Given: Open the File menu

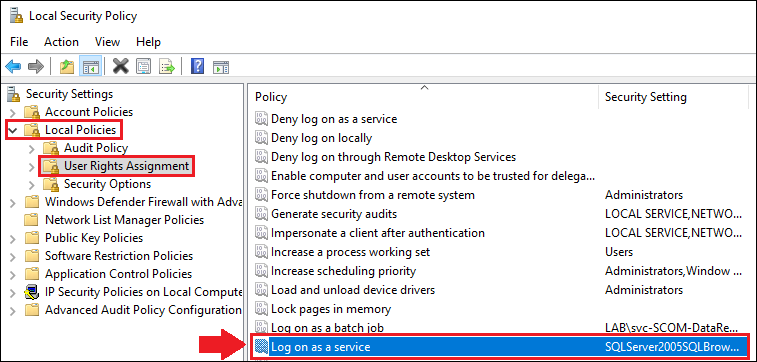Looking at the screenshot, I should point(19,42).
